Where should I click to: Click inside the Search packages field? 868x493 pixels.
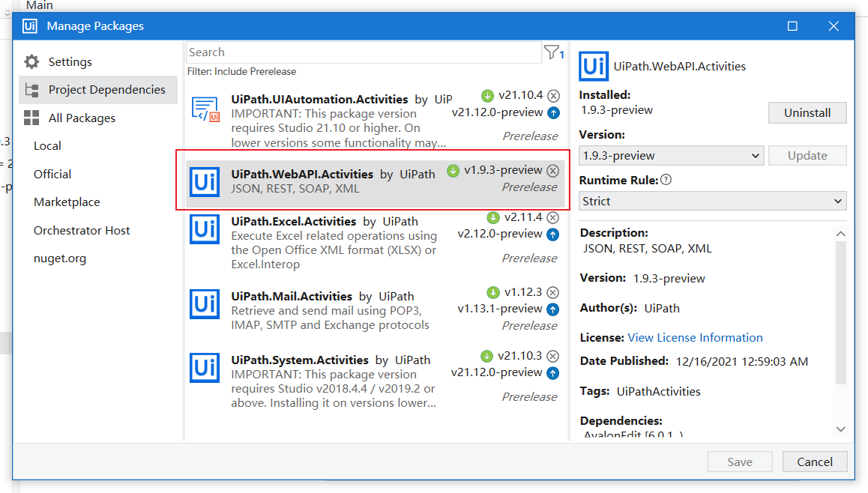(360, 52)
